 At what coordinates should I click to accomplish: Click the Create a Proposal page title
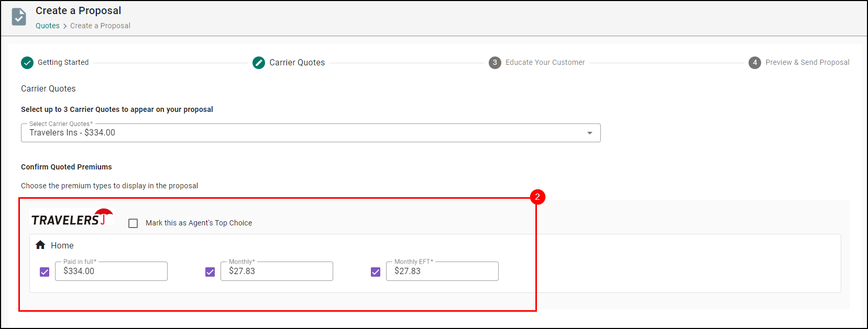(78, 10)
